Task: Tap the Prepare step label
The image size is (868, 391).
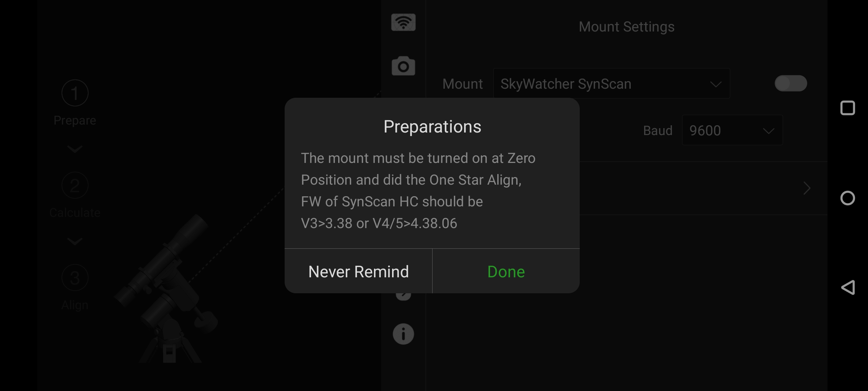Action: click(x=75, y=120)
